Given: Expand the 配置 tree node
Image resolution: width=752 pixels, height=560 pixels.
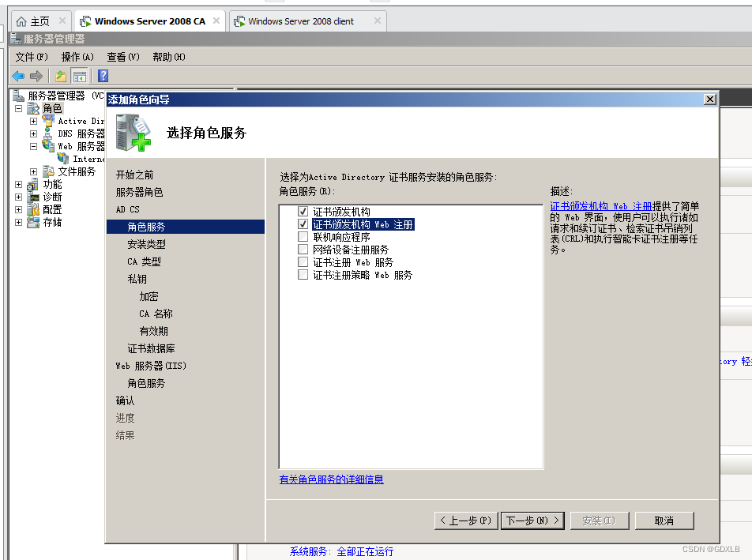Looking at the screenshot, I should pos(18,209).
